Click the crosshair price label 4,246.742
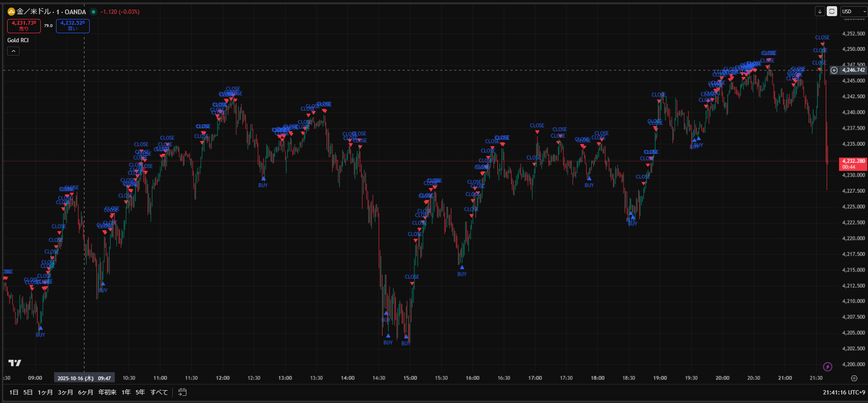Screen dimensions: 868x403 [x=853, y=70]
